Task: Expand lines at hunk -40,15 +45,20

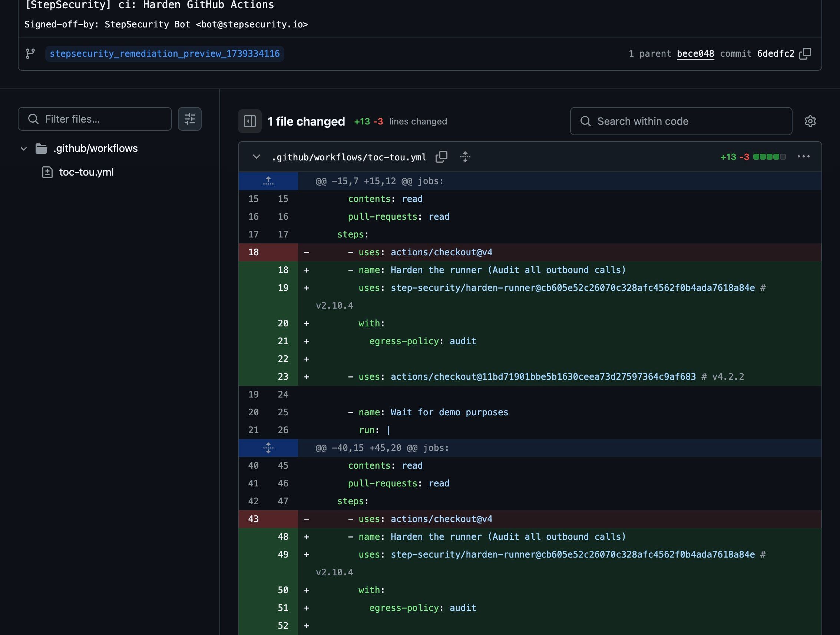Action: point(268,448)
